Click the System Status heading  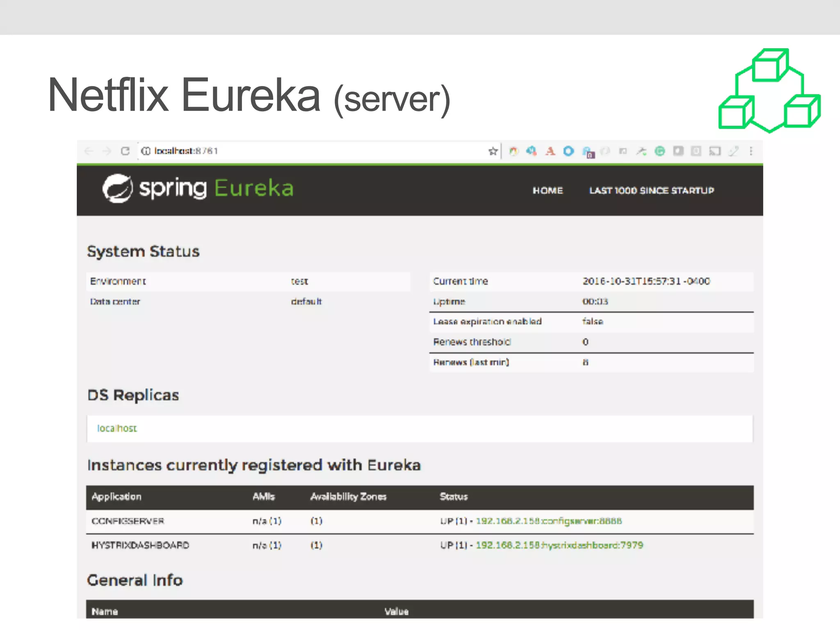click(x=143, y=251)
